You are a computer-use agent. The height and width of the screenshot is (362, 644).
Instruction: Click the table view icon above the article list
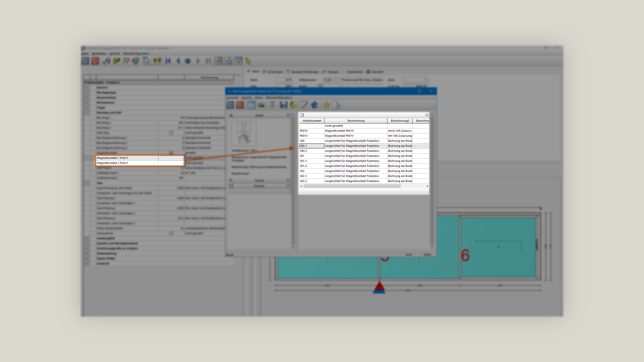302,115
